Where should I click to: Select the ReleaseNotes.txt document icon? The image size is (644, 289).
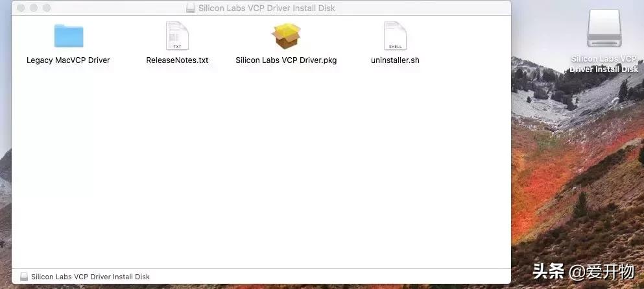(x=178, y=36)
